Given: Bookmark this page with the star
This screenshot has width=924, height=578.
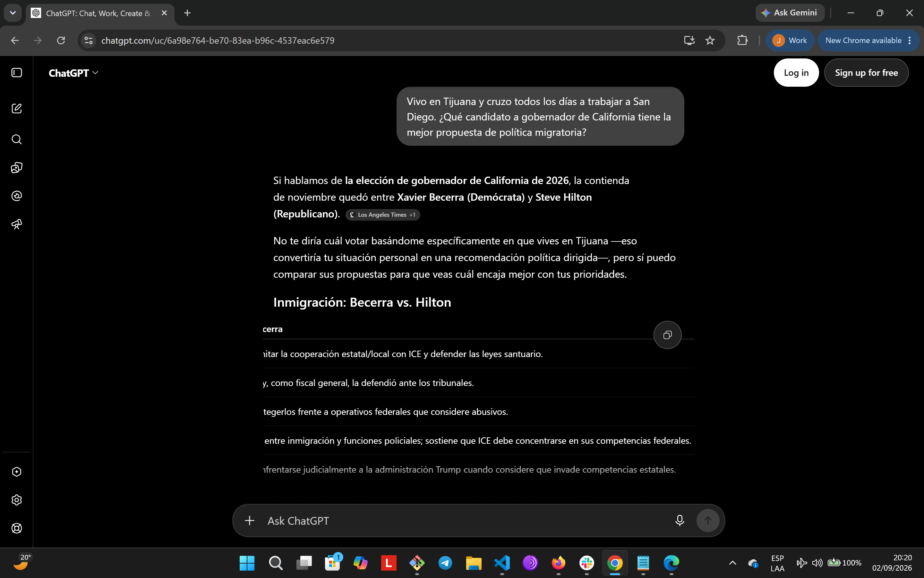Looking at the screenshot, I should coord(710,40).
